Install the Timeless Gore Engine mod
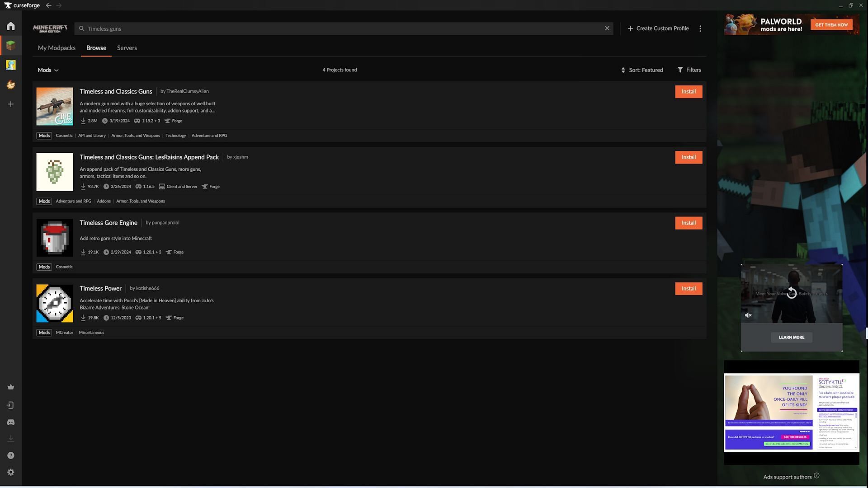 [x=688, y=223]
